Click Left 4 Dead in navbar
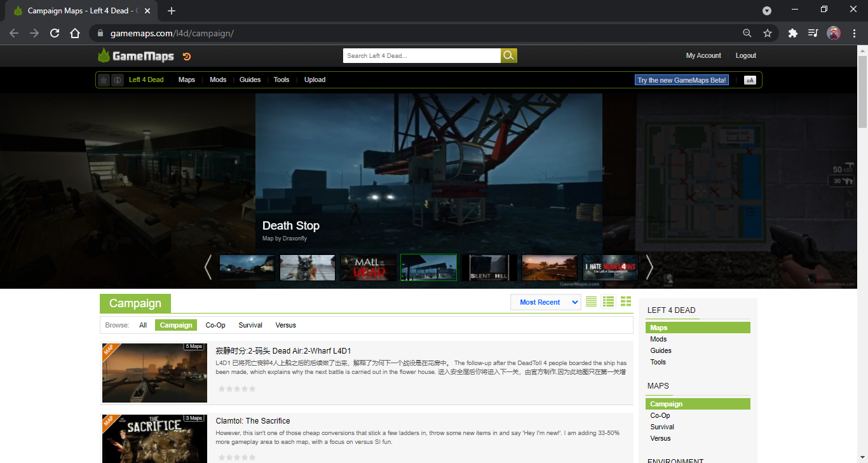Image resolution: width=868 pixels, height=463 pixels. 146,80
